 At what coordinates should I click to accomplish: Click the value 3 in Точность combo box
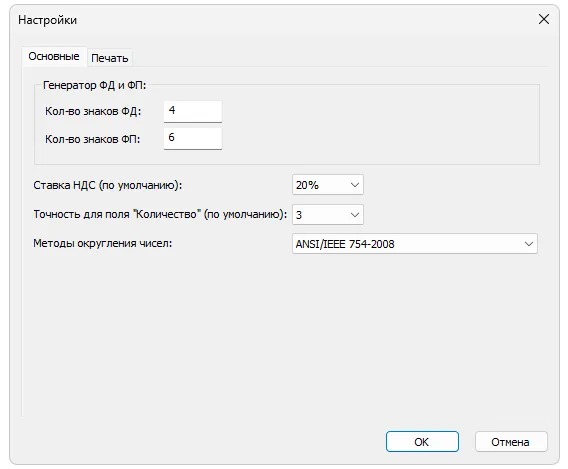click(x=299, y=215)
